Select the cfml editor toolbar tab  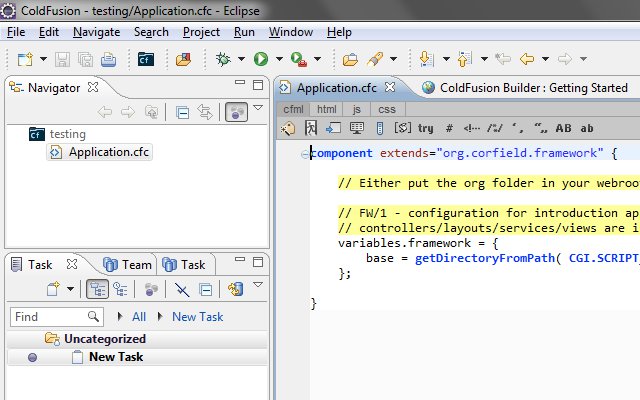coord(293,109)
